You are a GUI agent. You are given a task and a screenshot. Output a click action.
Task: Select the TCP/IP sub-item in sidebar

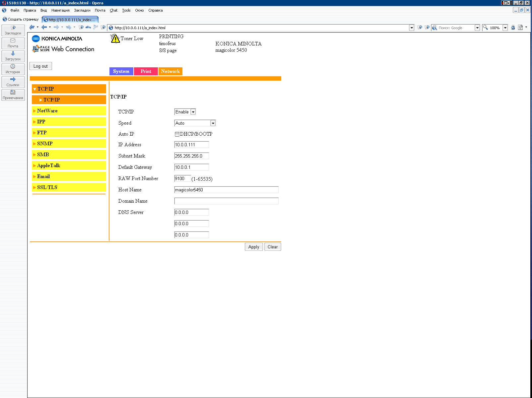(x=69, y=100)
